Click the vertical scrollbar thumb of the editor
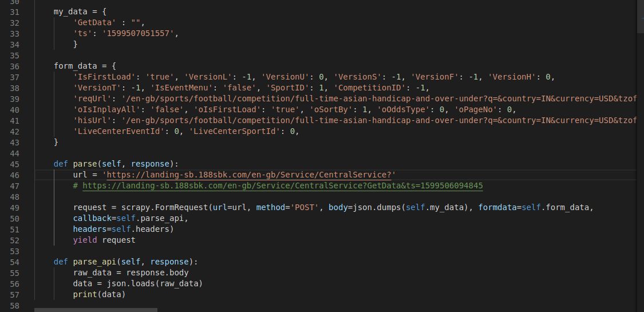This screenshot has width=644, height=312. pos(641,17)
